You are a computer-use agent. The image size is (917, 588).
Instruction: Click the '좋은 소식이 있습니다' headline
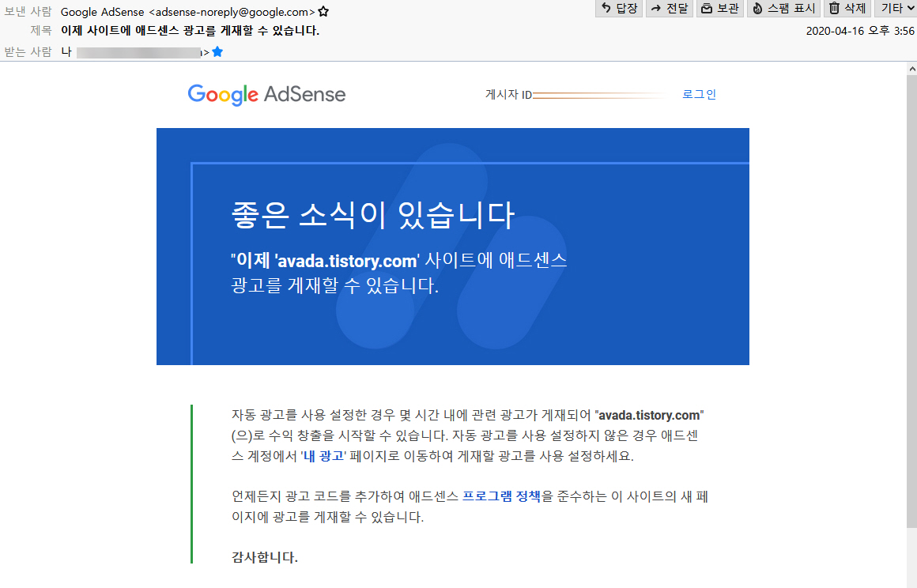click(x=373, y=214)
